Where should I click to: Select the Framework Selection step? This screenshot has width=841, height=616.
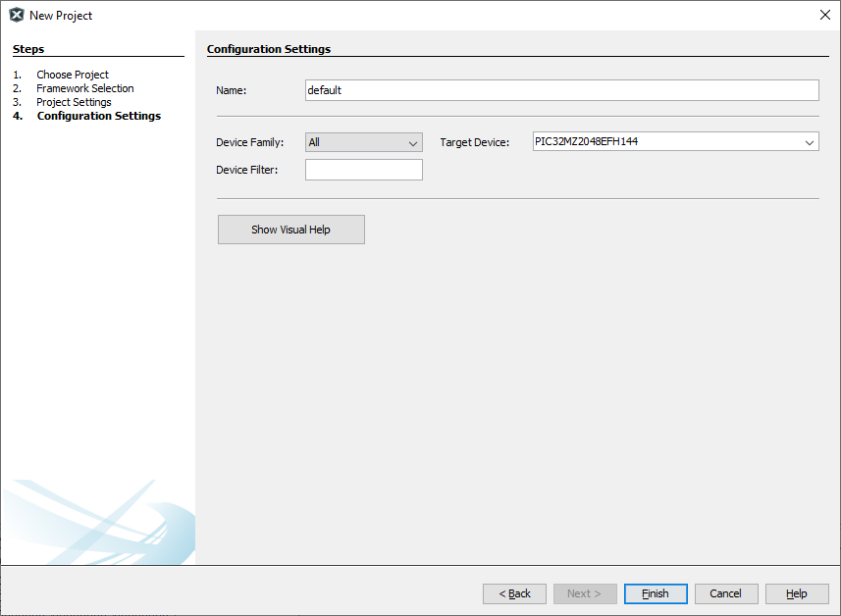click(84, 88)
